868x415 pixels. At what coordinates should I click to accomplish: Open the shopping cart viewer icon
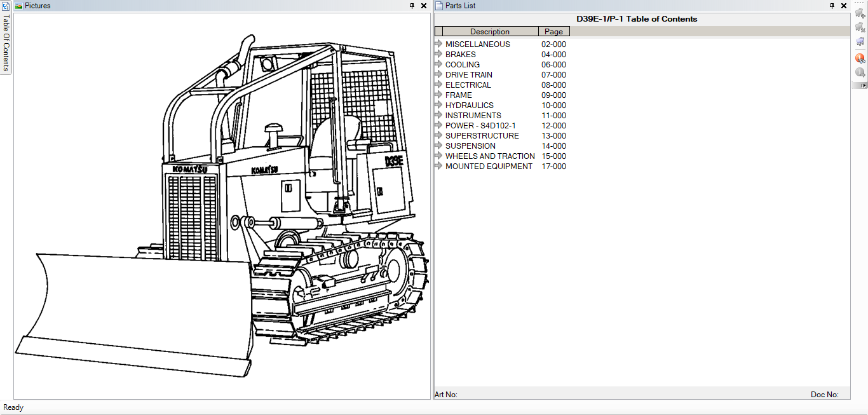(860, 41)
